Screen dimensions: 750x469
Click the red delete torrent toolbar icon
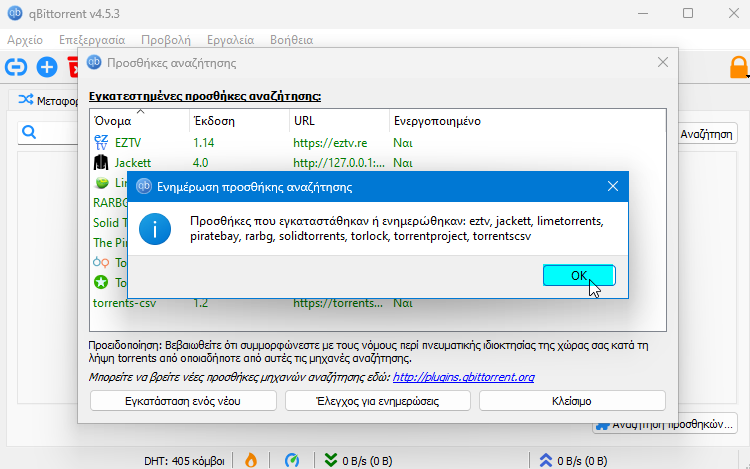tap(72, 67)
